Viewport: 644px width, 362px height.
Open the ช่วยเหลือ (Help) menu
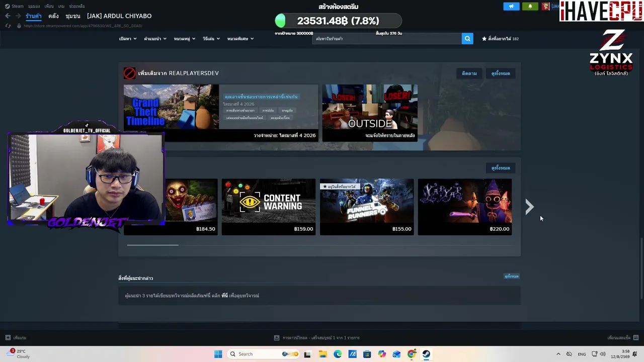77,7
